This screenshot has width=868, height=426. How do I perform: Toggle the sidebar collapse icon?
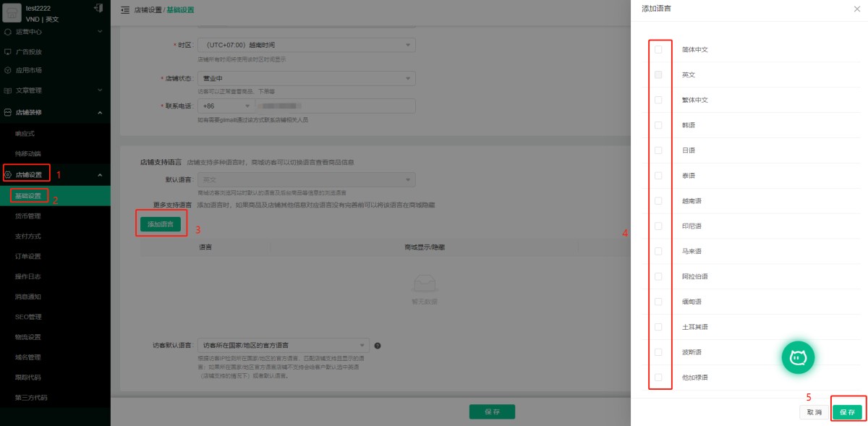coord(125,10)
